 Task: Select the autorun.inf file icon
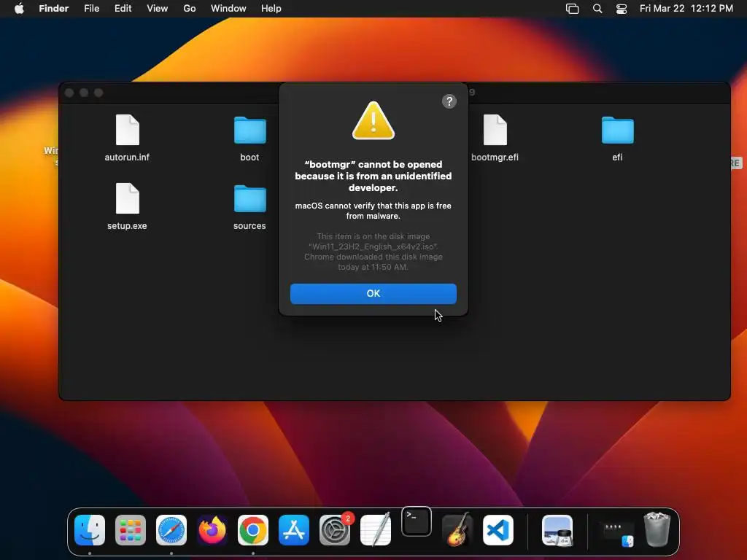[x=127, y=130]
